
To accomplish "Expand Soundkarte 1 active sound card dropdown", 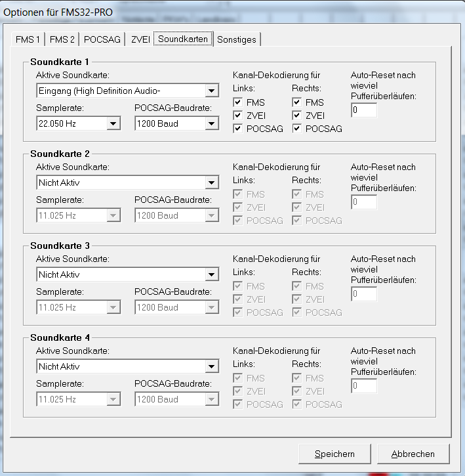I will tap(211, 91).
